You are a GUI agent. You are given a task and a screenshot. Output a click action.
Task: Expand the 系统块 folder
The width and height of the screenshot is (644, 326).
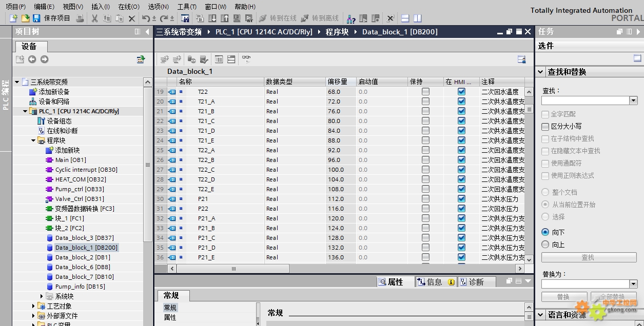42,296
